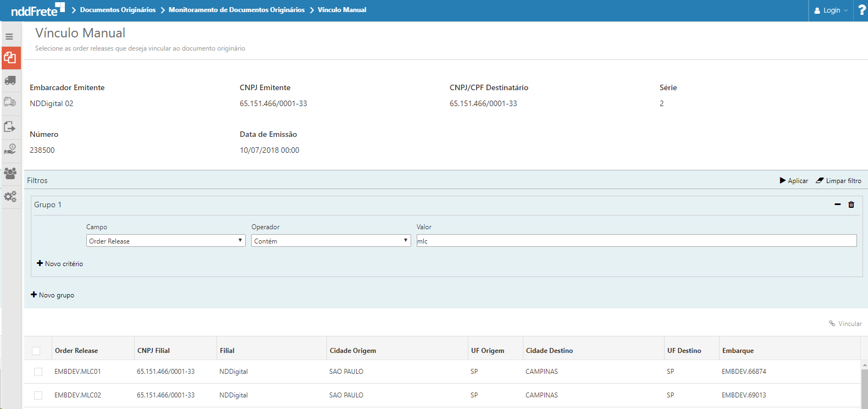Open the hamburger menu in sidebar
868x409 pixels.
pyautogui.click(x=9, y=37)
